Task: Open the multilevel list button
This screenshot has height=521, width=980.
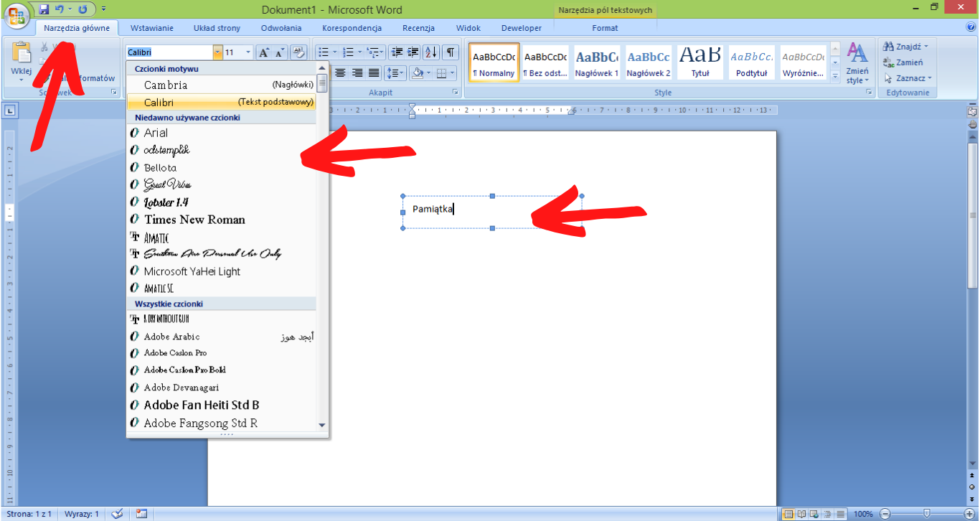Action: (x=376, y=52)
